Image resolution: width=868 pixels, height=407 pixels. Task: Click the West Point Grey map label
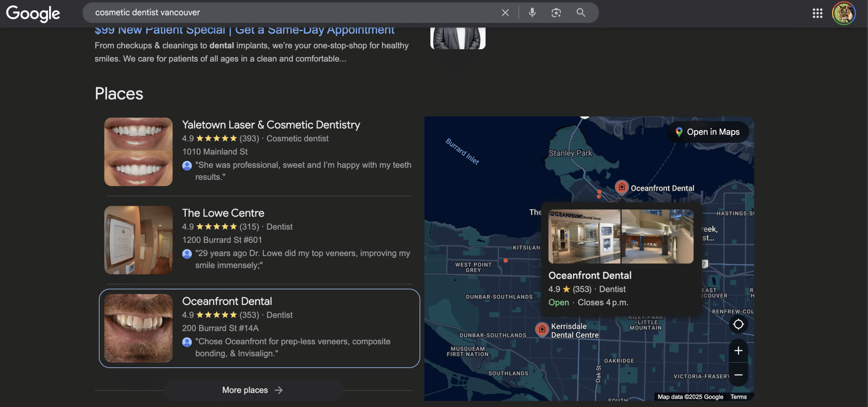[x=473, y=267]
